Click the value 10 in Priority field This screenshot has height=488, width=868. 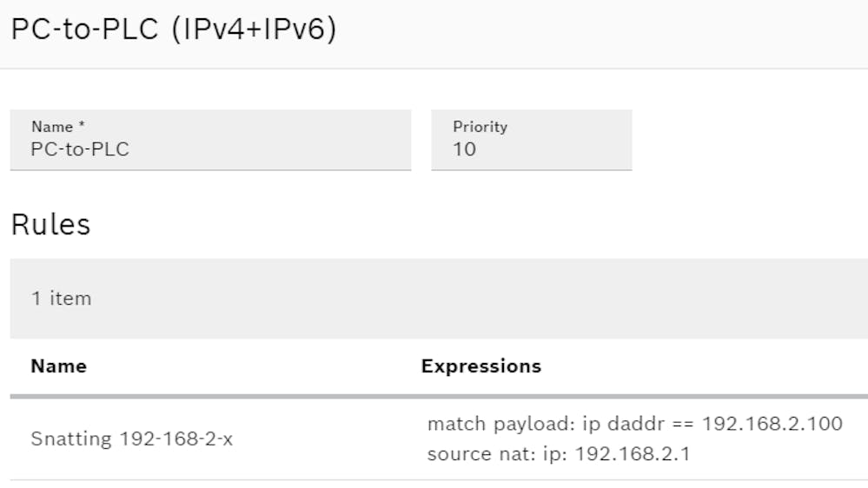(464, 149)
